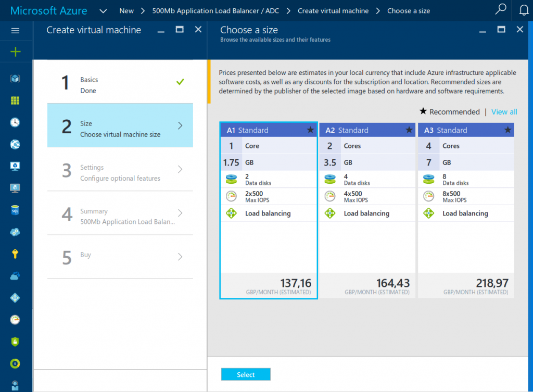
Task: Select the SQL databases sidebar icon
Action: (x=16, y=210)
